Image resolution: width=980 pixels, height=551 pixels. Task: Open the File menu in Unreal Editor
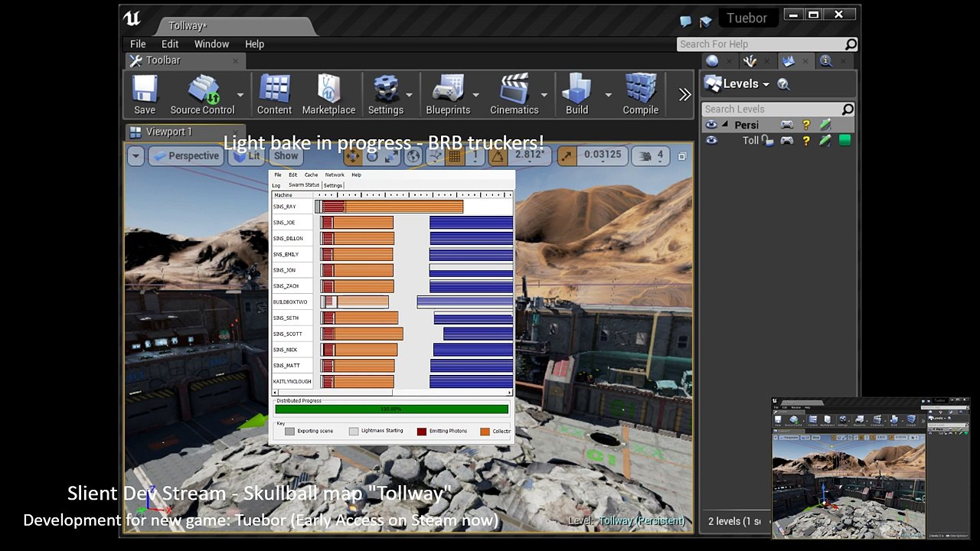tap(138, 44)
